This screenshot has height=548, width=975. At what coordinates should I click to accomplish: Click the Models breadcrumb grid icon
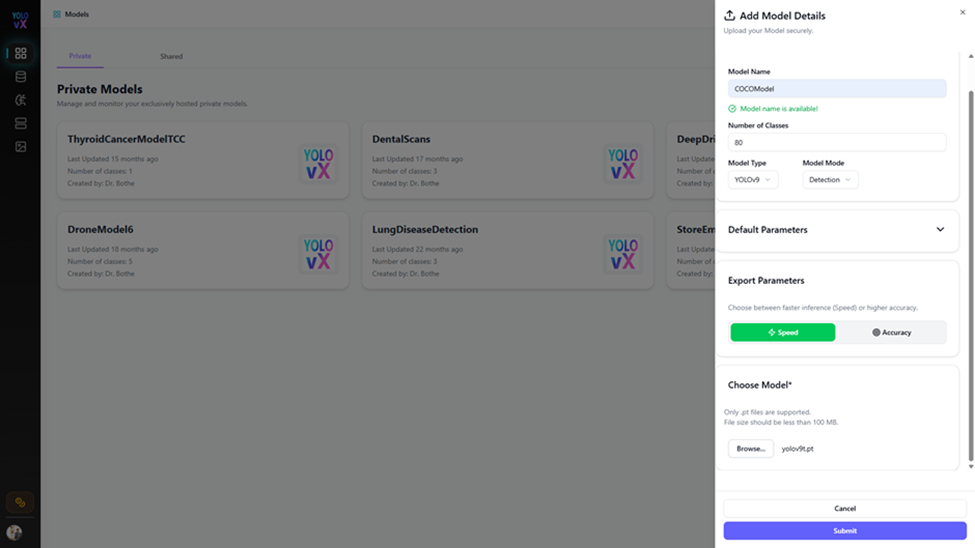point(57,14)
